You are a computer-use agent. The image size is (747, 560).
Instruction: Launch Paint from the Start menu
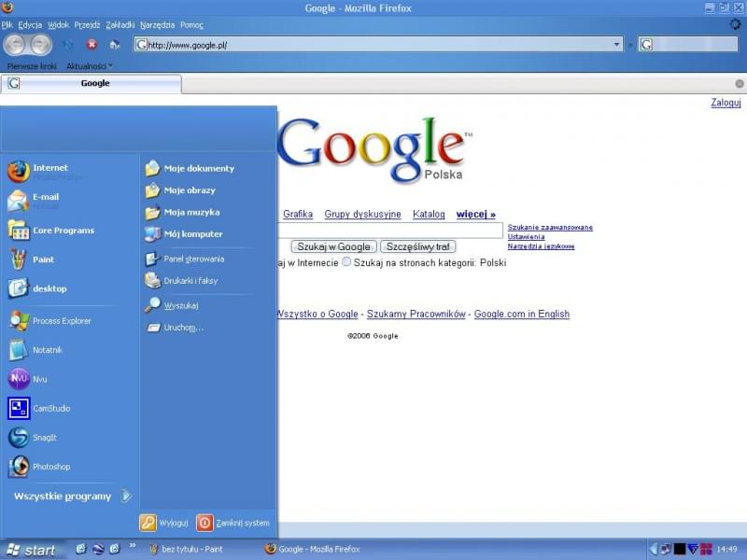(x=32, y=259)
